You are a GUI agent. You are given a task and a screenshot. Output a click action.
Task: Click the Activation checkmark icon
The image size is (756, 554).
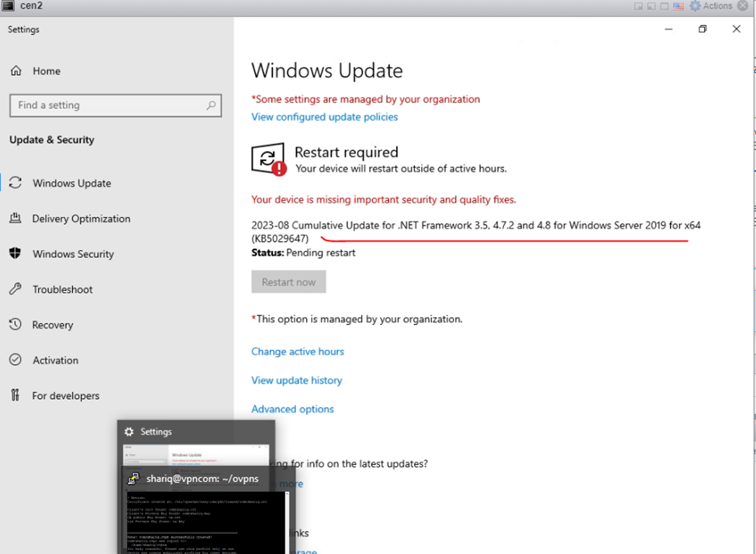pyautogui.click(x=16, y=360)
